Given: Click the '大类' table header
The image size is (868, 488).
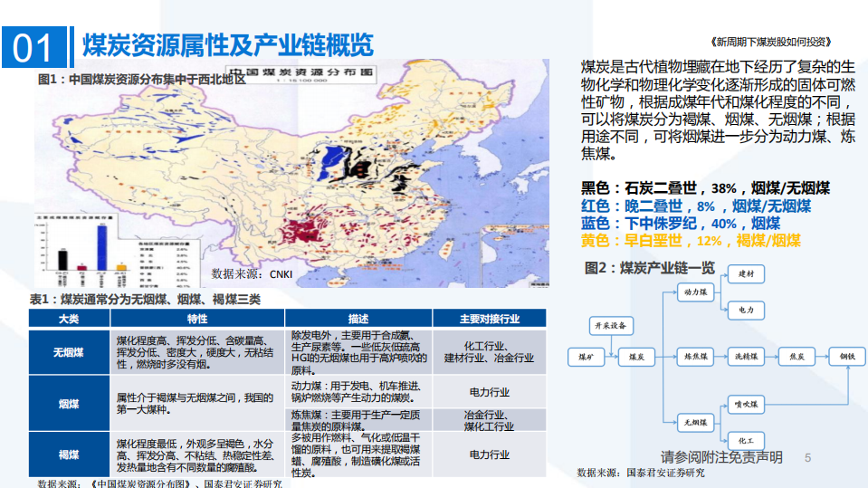Looking at the screenshot, I should [69, 319].
